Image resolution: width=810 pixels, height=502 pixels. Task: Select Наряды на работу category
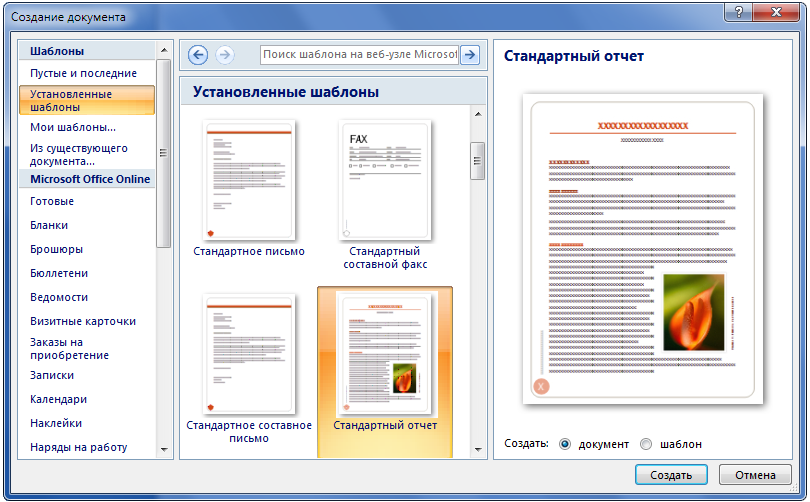pyautogui.click(x=79, y=447)
